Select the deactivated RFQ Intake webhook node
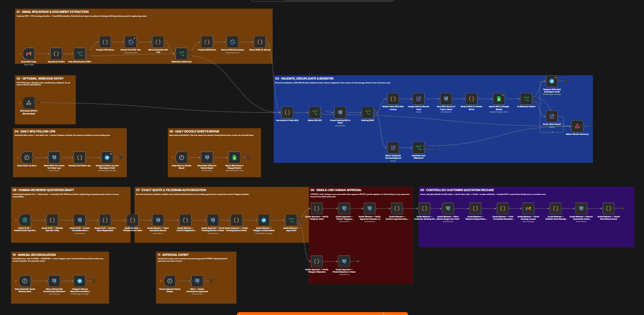 (x=29, y=102)
